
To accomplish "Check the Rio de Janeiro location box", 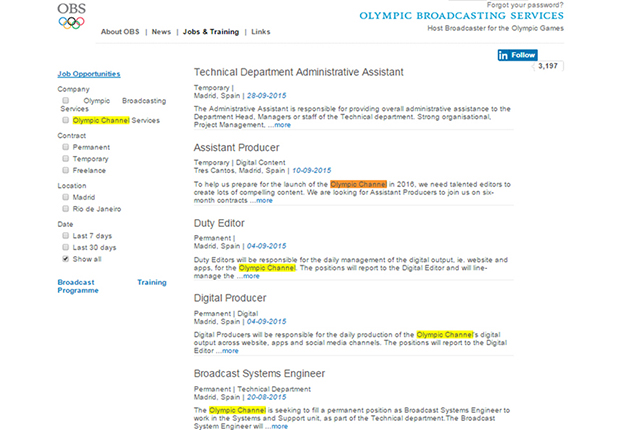I will [x=66, y=209].
